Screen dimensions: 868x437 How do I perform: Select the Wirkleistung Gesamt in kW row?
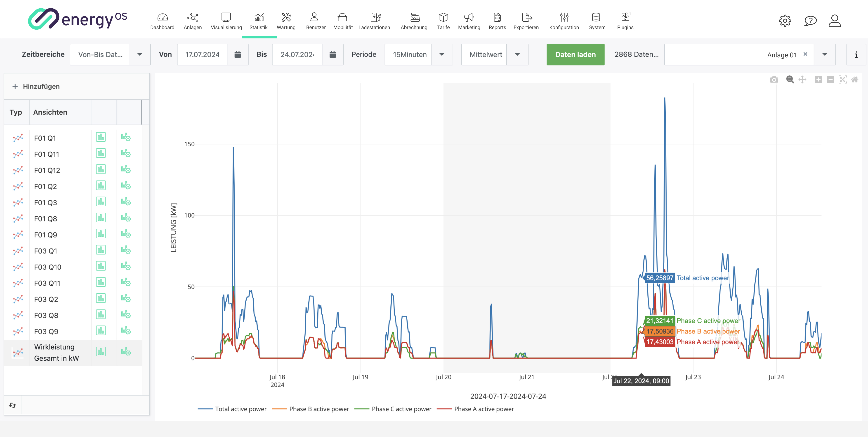pos(56,352)
